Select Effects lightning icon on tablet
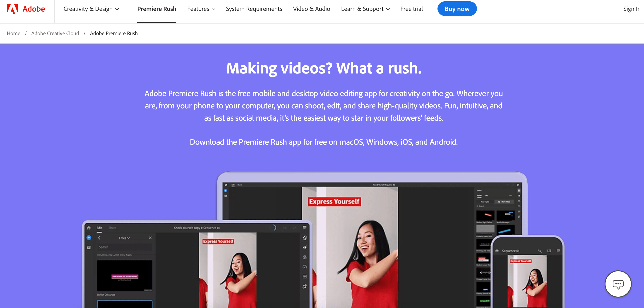This screenshot has width=644, height=308. point(305,247)
